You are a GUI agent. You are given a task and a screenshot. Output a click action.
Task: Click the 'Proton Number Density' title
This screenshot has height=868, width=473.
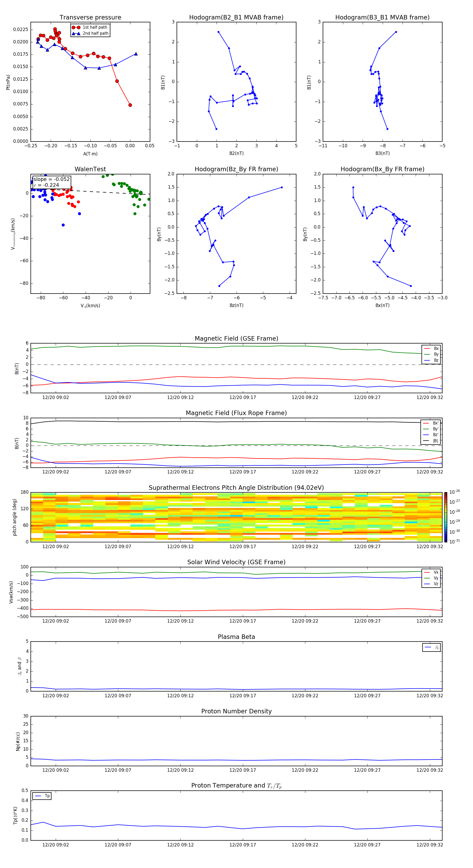[236, 711]
